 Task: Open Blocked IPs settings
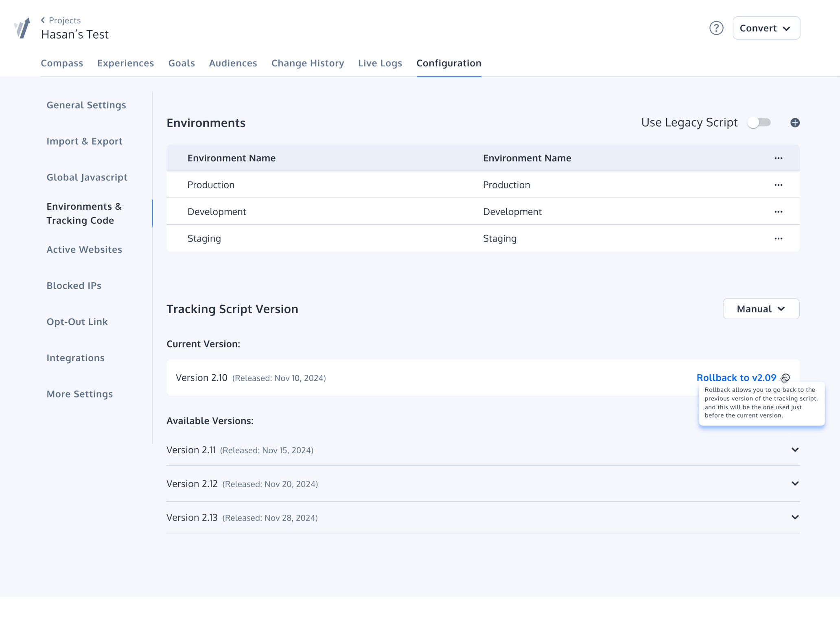coord(74,285)
